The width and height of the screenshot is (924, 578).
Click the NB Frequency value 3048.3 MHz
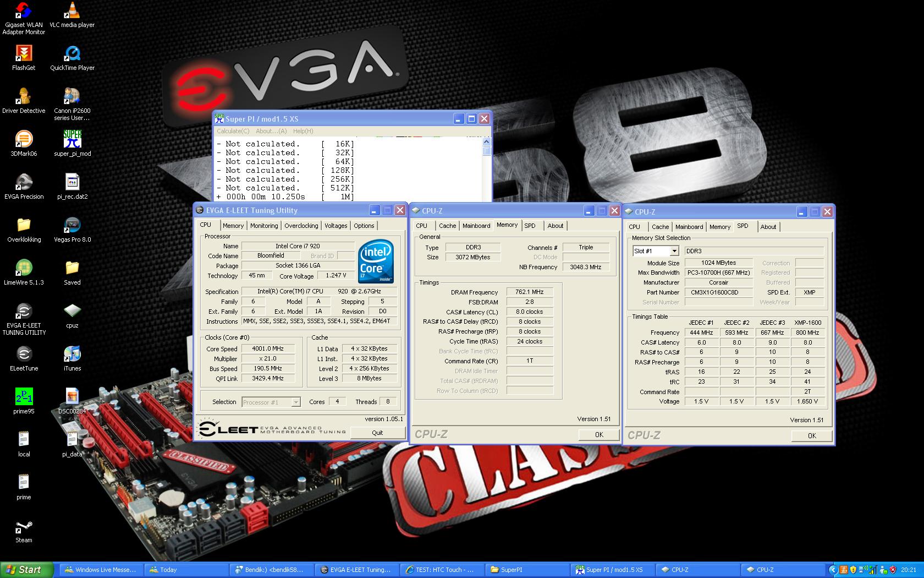(x=586, y=267)
